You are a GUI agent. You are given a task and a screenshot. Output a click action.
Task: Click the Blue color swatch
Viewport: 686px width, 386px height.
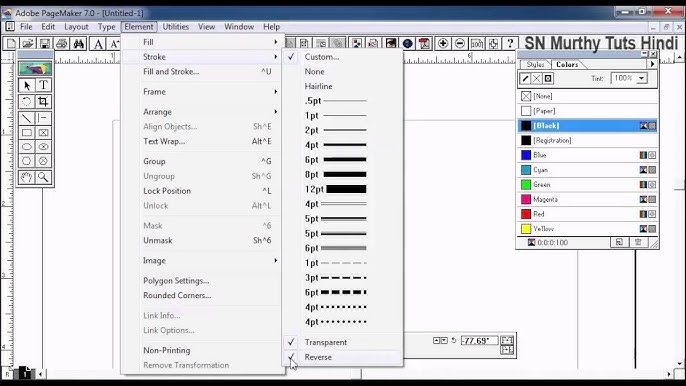click(526, 155)
